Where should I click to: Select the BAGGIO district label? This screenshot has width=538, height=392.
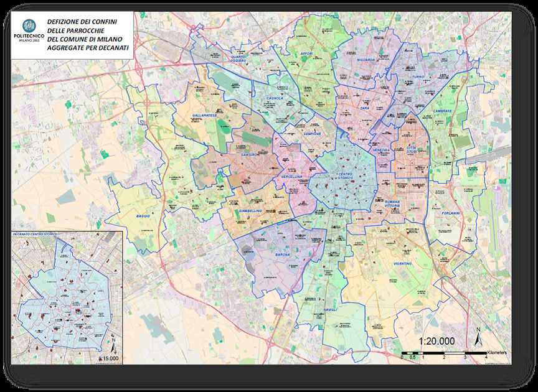point(143,216)
